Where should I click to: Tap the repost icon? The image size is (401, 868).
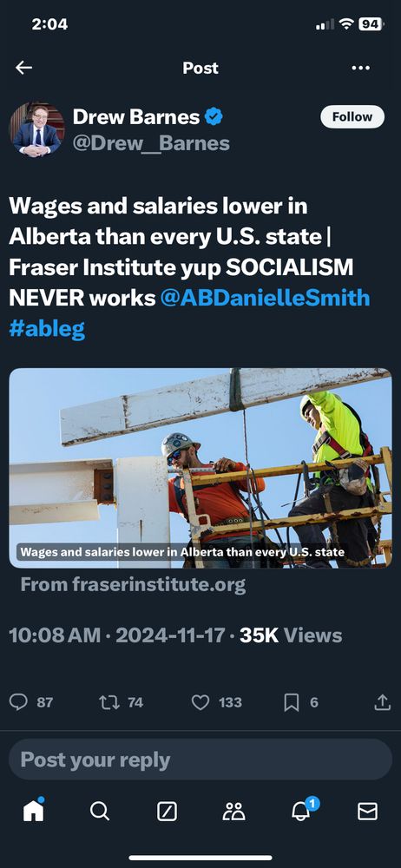(x=108, y=702)
